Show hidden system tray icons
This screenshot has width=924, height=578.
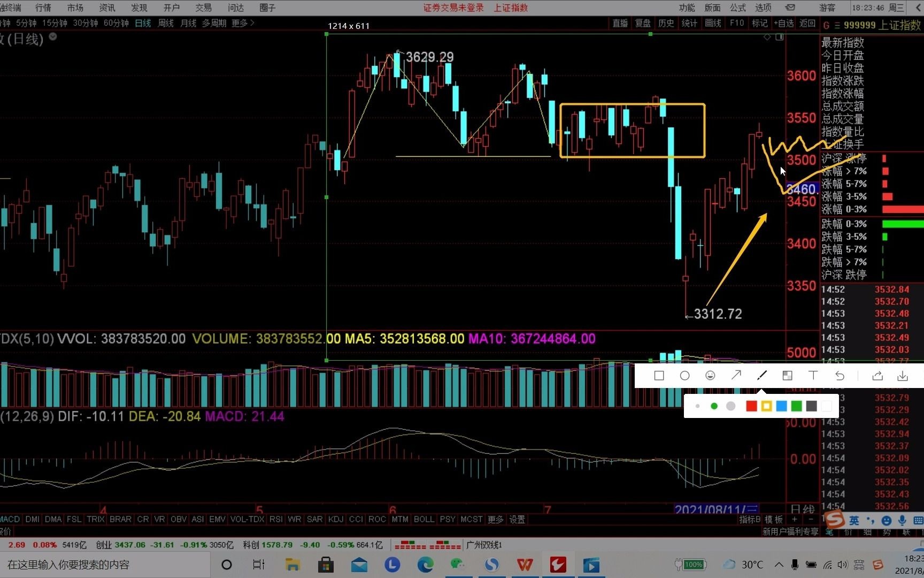779,565
